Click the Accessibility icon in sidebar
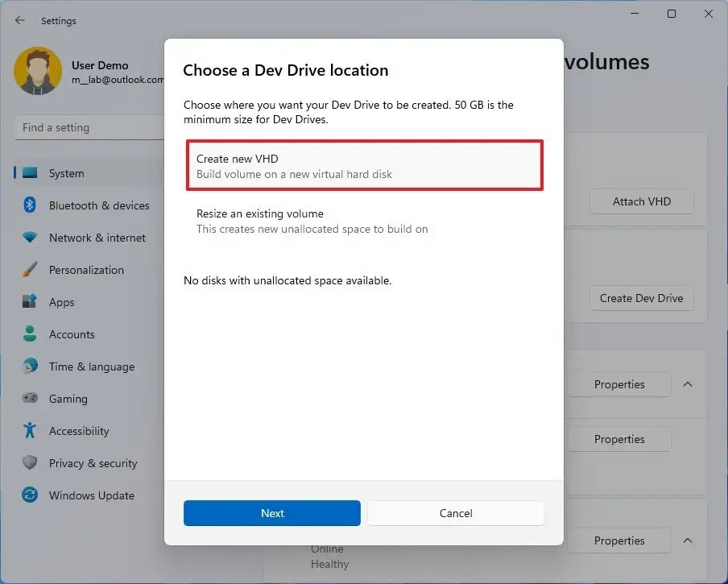Image resolution: width=728 pixels, height=584 pixels. 28,431
